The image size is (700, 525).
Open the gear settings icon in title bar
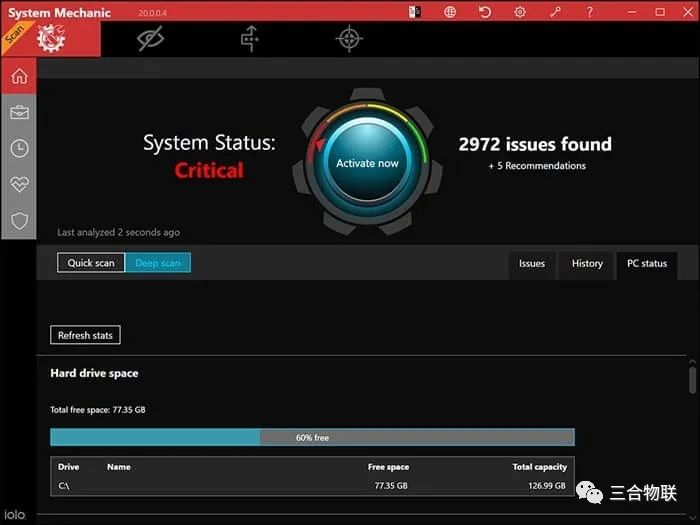tap(519, 12)
